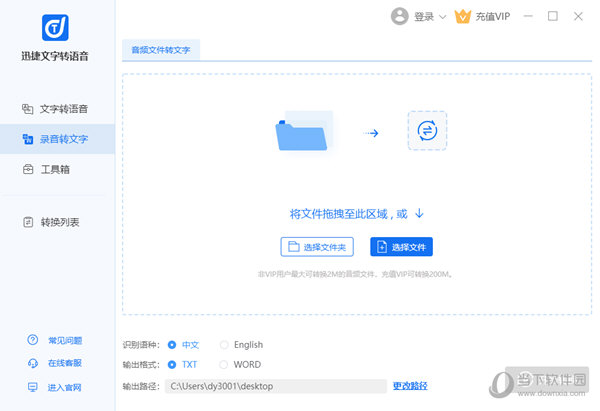Click the monitor icon beside 进入官网

(x=33, y=387)
